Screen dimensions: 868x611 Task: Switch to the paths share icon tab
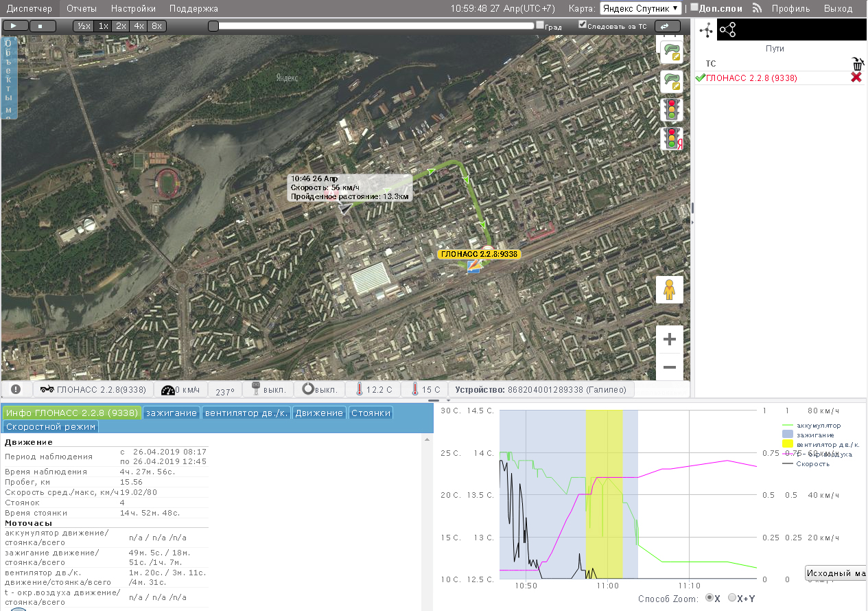[727, 30]
